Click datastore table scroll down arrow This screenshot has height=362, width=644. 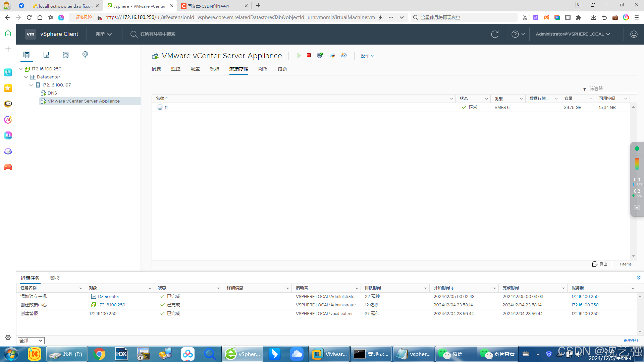tap(633, 256)
